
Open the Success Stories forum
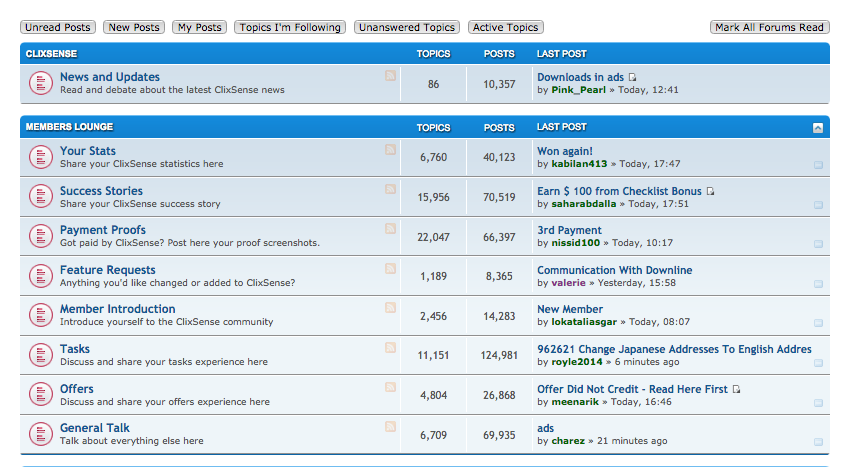pyautogui.click(x=101, y=190)
